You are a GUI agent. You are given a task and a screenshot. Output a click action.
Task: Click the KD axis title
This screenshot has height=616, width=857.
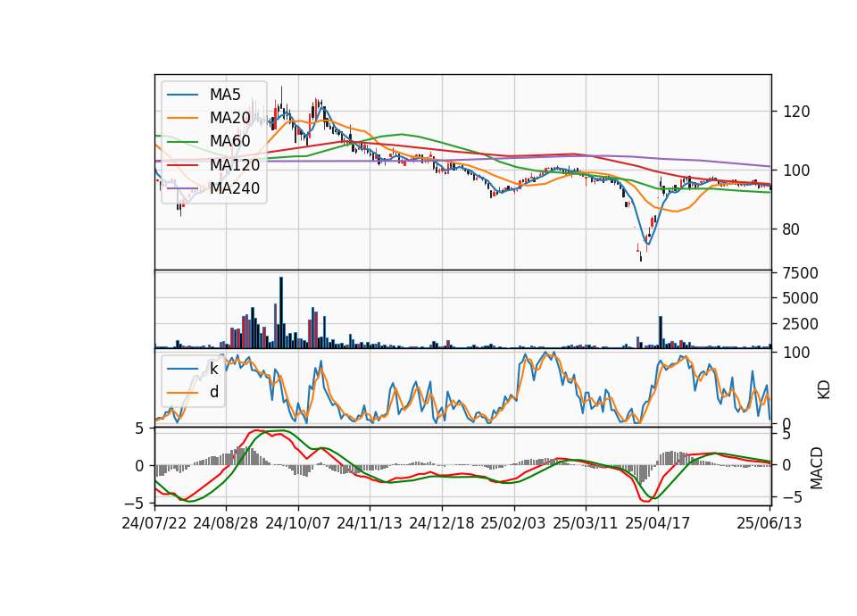(824, 390)
